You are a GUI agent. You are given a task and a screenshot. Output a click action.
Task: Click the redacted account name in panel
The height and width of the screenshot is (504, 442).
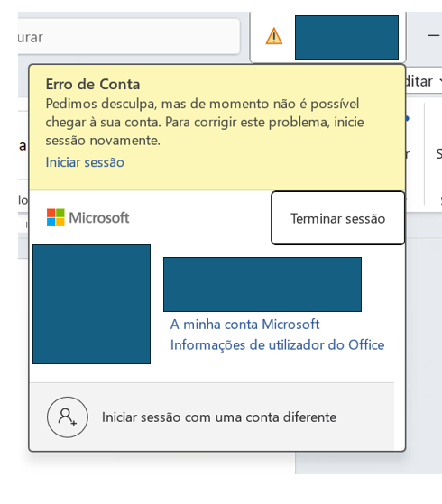[262, 284]
